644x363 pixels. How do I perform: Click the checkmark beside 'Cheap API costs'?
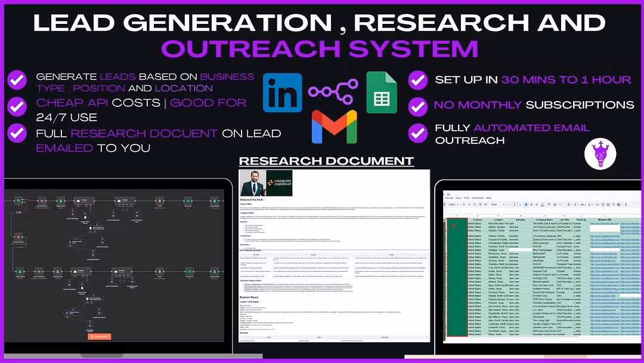(x=17, y=106)
